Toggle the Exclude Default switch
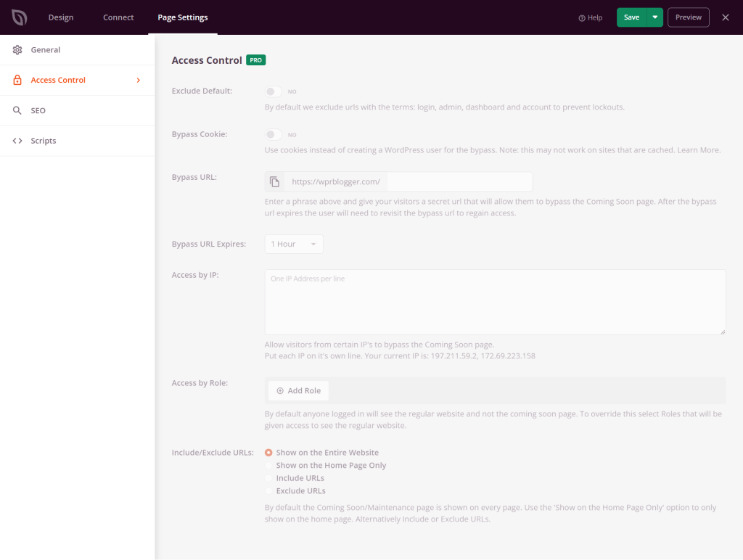This screenshot has width=743, height=560. (274, 91)
